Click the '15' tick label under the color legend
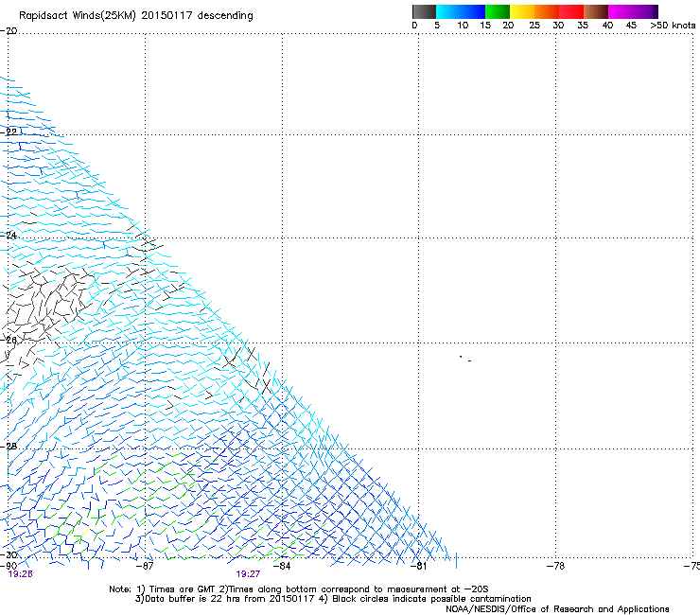 (485, 26)
